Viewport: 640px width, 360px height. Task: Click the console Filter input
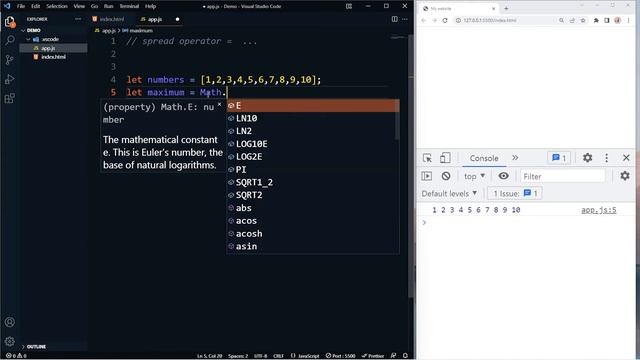[x=563, y=176]
